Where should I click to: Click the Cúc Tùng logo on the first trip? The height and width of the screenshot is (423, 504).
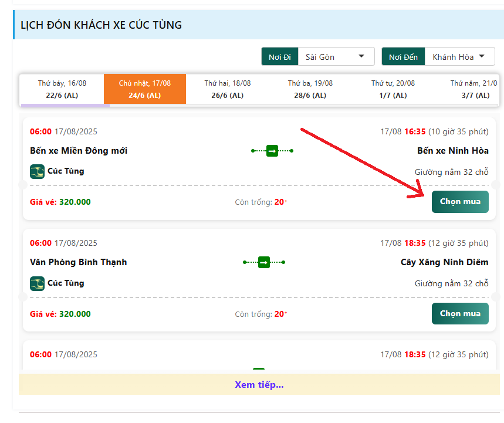[38, 171]
